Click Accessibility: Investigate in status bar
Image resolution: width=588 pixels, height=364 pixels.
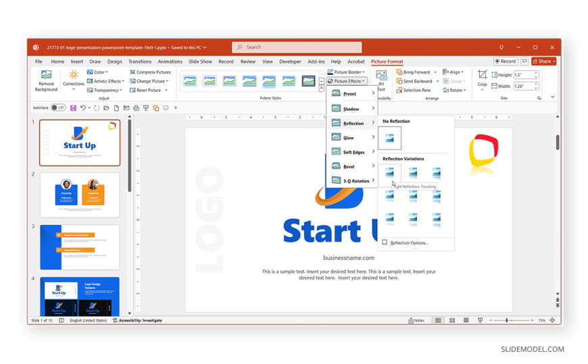[137, 321]
